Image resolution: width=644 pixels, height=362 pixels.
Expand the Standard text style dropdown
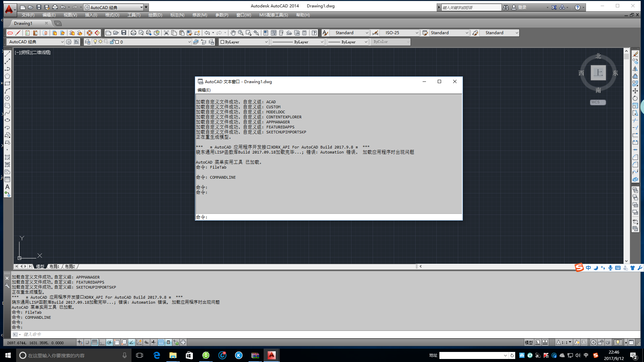point(367,33)
